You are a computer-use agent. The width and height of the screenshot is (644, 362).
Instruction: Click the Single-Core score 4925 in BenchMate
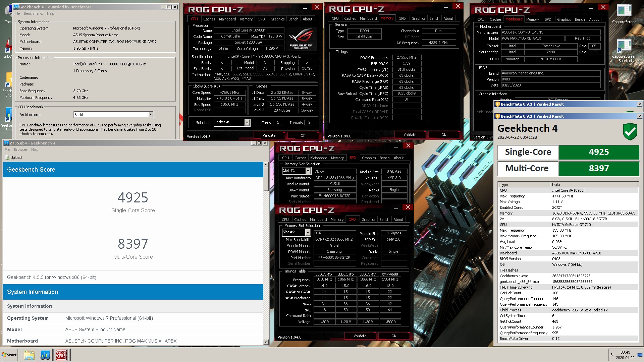tap(599, 152)
